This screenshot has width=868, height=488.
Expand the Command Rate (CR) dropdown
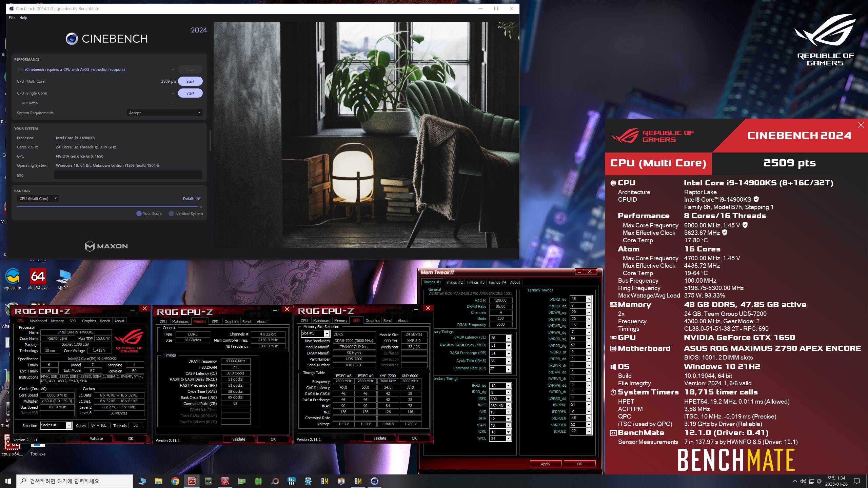(x=509, y=369)
